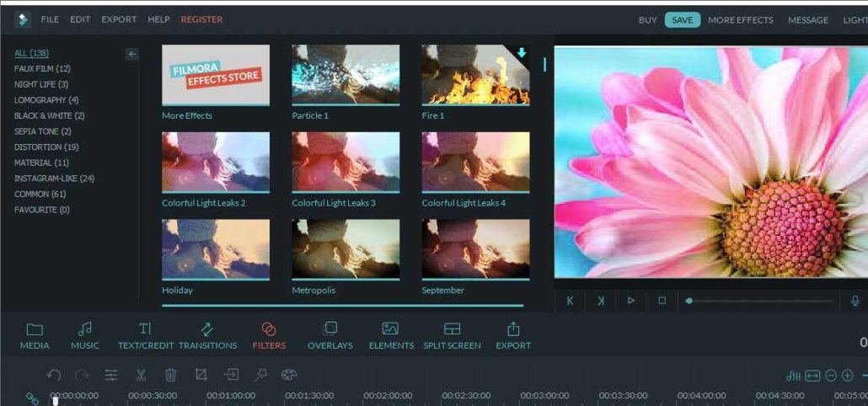Open the File menu
Screen dimensions: 868x406
pyautogui.click(x=50, y=19)
